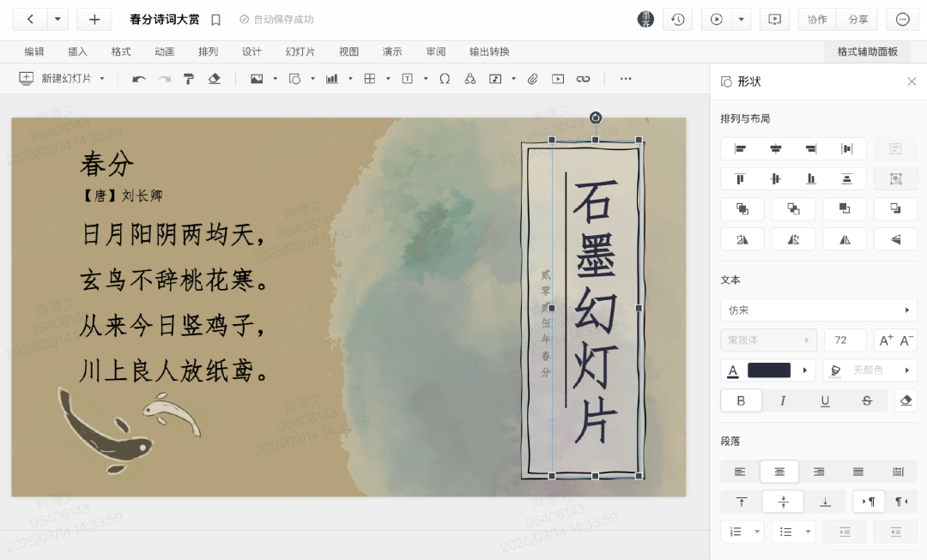
Task: Click the 协作 button
Action: [x=817, y=19]
